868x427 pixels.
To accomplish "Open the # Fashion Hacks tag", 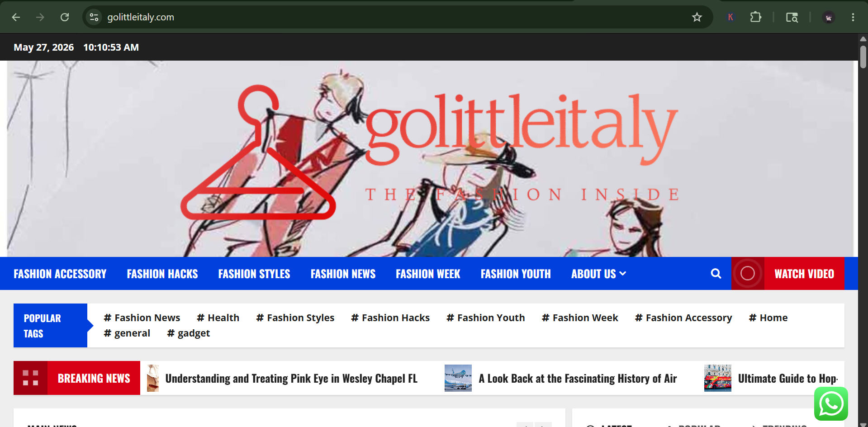I will tap(390, 318).
